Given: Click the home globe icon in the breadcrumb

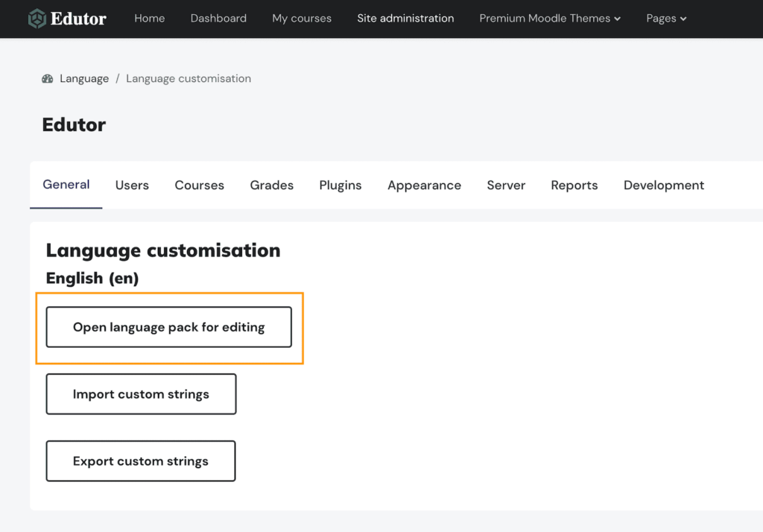Looking at the screenshot, I should tap(47, 78).
